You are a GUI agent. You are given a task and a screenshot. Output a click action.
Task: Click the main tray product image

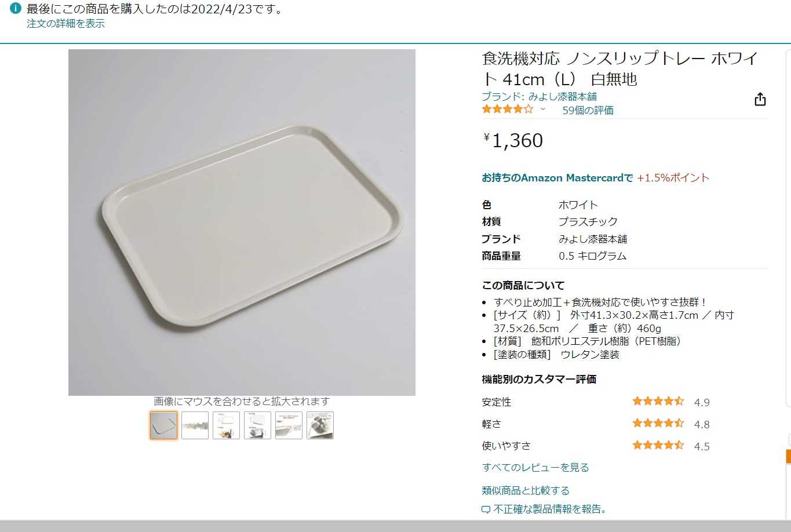[242, 223]
